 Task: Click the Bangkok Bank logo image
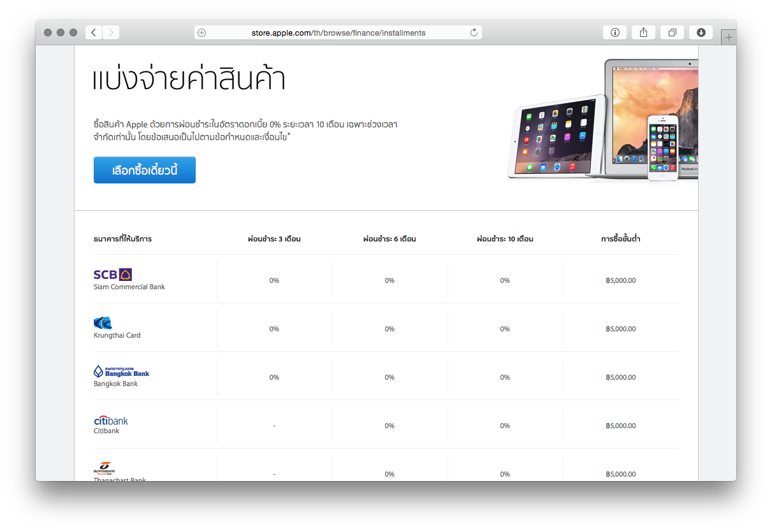click(x=122, y=371)
